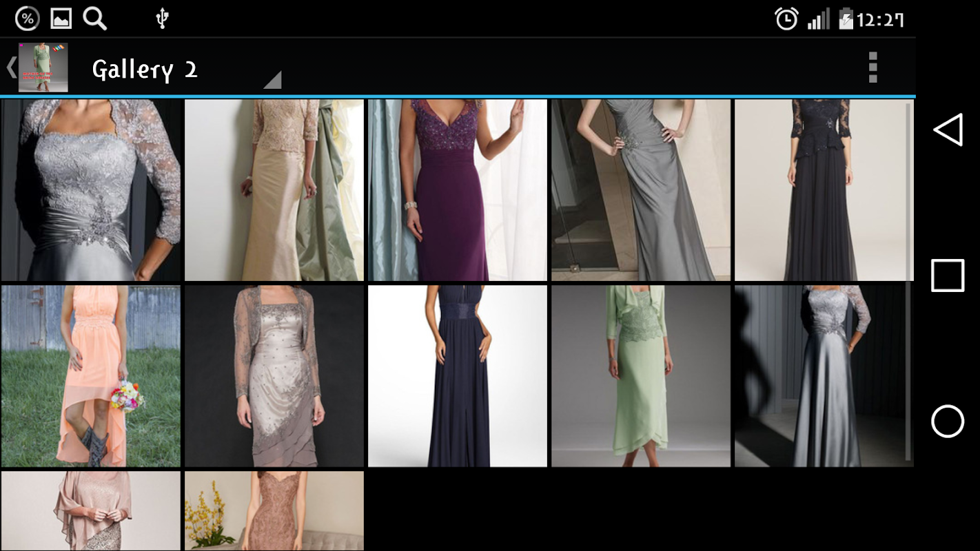Open the champagne gown with lace jacket
980x551 pixels.
pos(274,190)
